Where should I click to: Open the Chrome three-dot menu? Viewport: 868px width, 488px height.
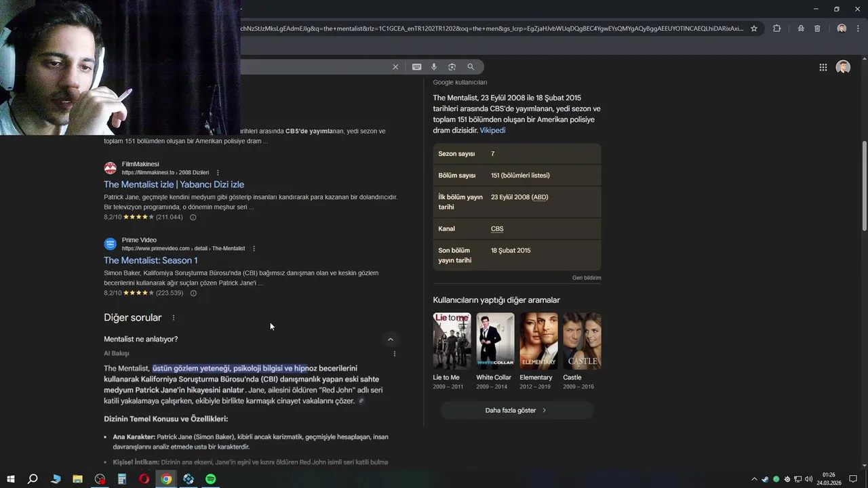click(x=858, y=28)
